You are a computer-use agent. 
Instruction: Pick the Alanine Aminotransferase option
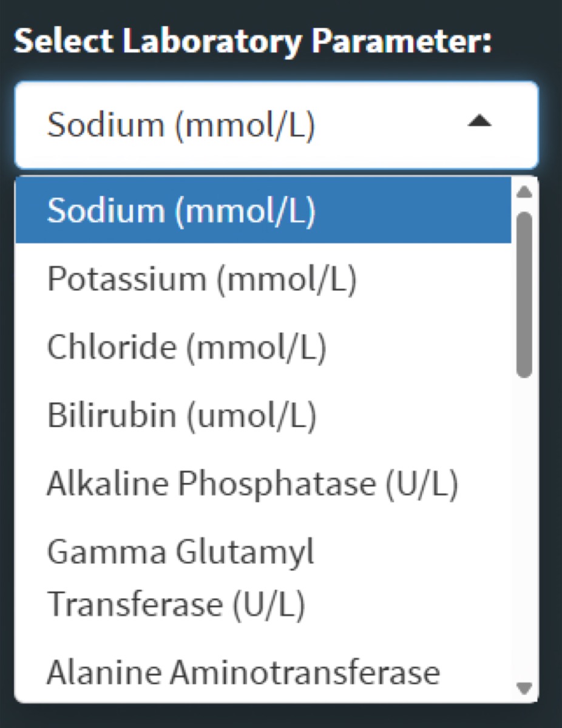(243, 672)
